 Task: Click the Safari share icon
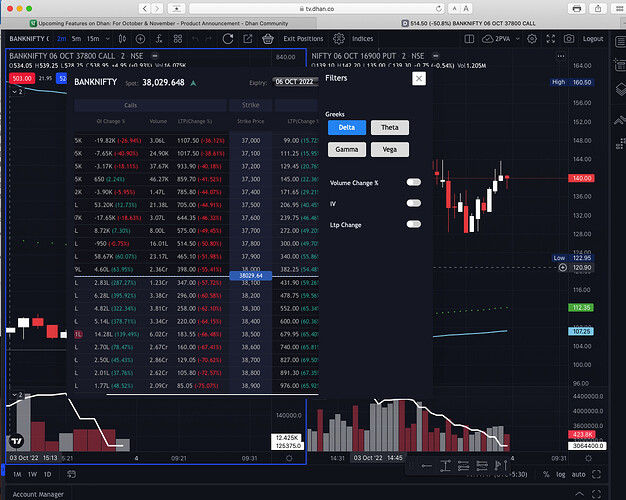coord(598,8)
